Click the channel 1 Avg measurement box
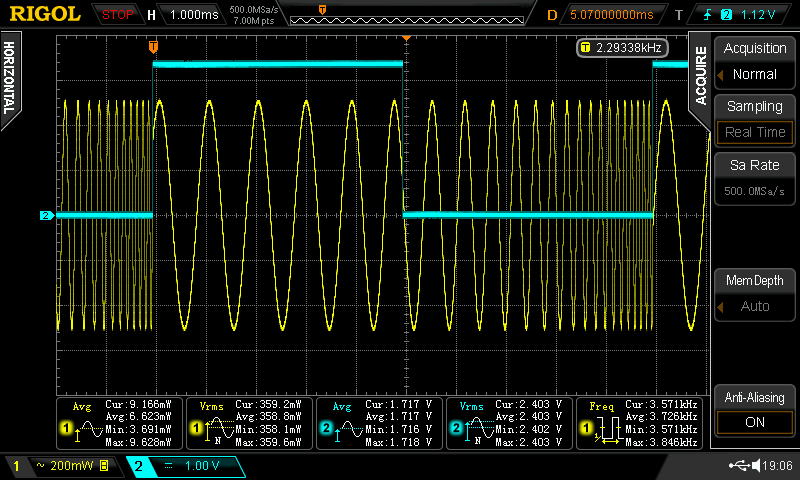800x480 pixels. pyautogui.click(x=119, y=424)
